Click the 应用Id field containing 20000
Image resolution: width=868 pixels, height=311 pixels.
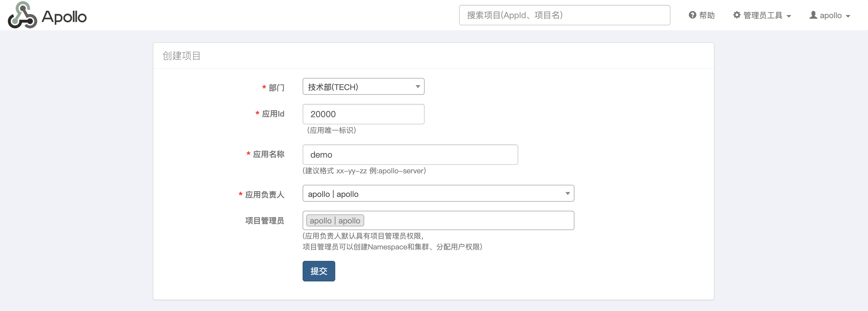point(363,114)
